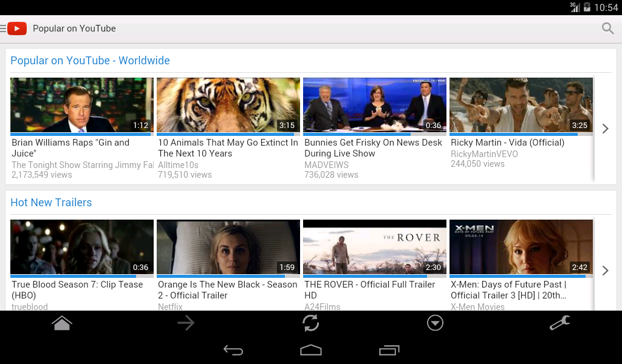Tap channel name 'MADVEIWS'
Screen dimensions: 622x364
(x=326, y=165)
